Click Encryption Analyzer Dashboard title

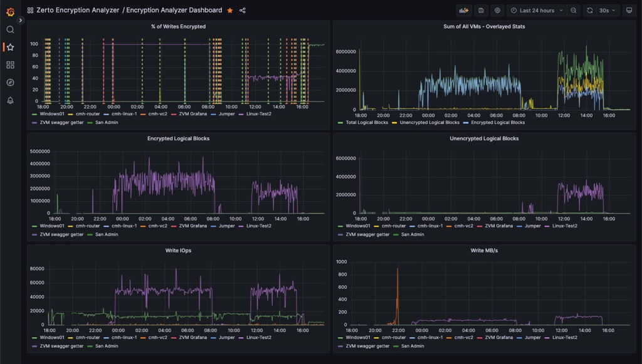click(x=174, y=10)
